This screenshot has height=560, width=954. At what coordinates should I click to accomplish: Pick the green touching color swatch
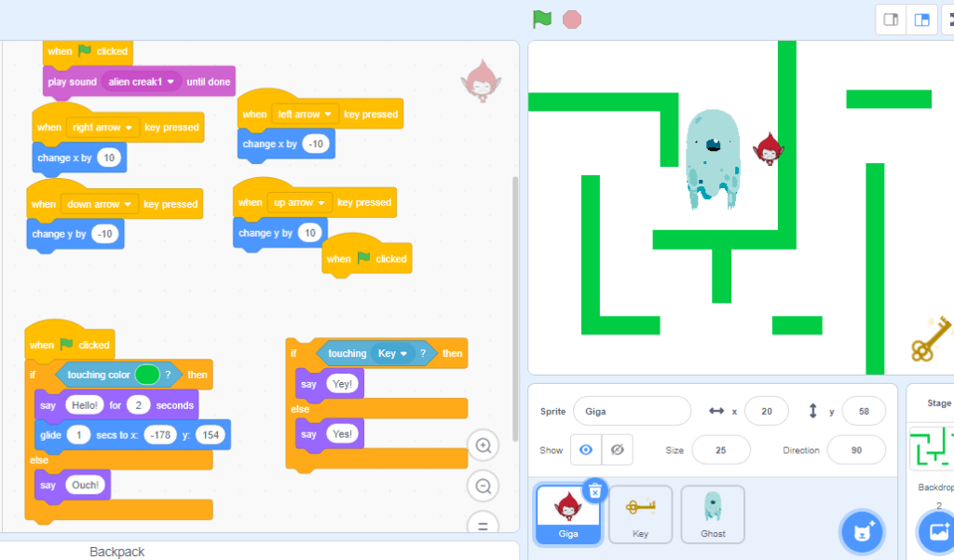146,375
